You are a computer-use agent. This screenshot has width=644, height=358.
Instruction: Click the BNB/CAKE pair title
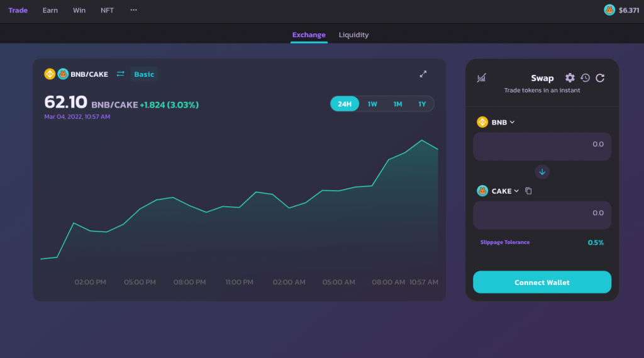pyautogui.click(x=89, y=74)
